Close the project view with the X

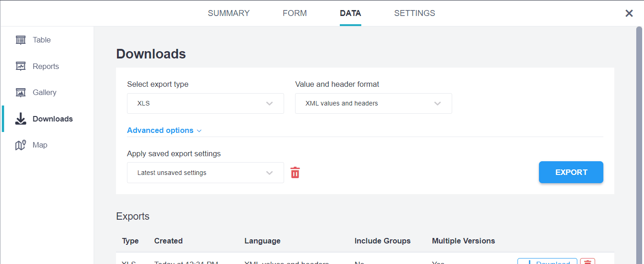click(x=629, y=13)
